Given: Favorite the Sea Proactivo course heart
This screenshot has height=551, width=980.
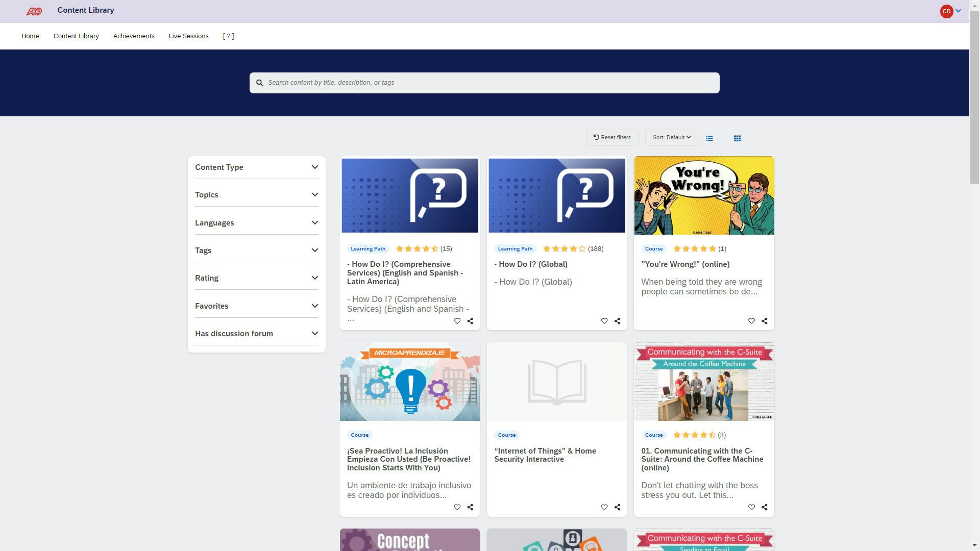Looking at the screenshot, I should coord(457,507).
